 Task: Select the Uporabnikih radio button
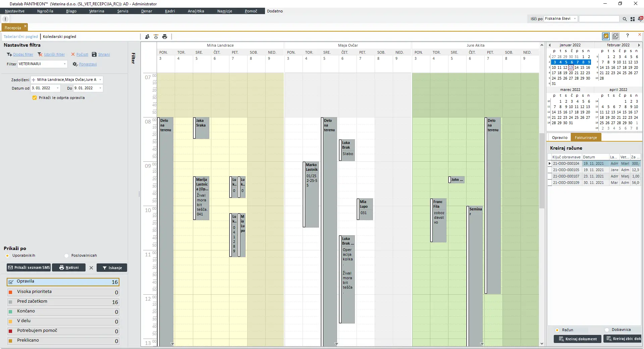pos(7,256)
